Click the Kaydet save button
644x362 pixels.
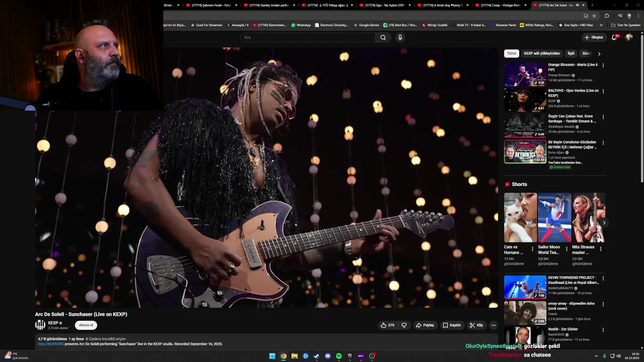[452, 325]
